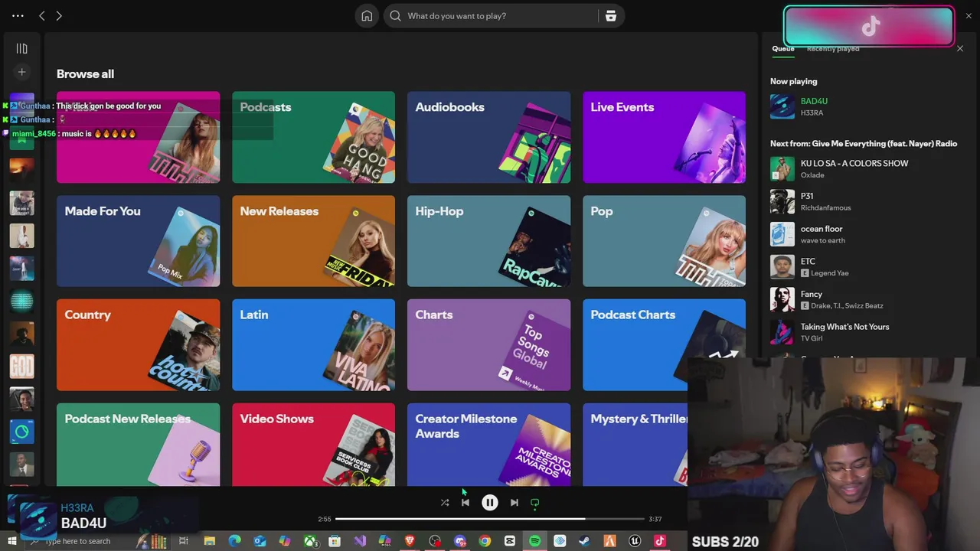This screenshot has width=980, height=551.
Task: Open Spotify Home via house icon
Action: tap(367, 16)
